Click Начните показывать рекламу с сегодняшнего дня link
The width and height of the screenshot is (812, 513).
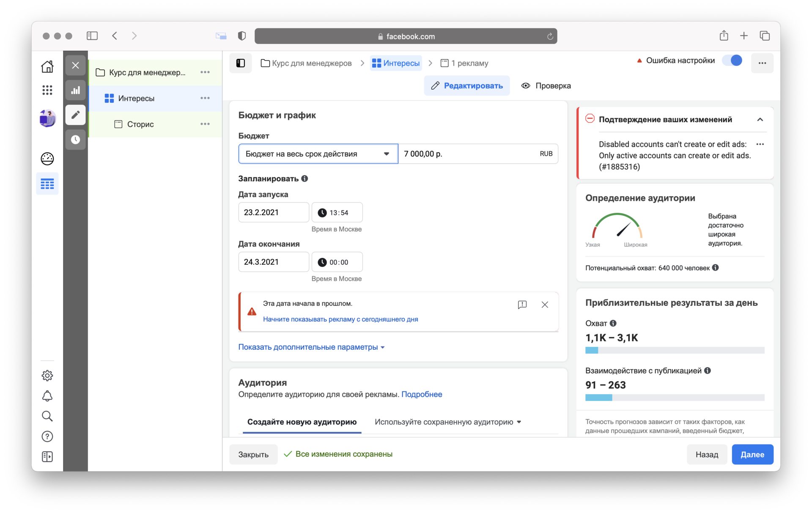tap(340, 319)
